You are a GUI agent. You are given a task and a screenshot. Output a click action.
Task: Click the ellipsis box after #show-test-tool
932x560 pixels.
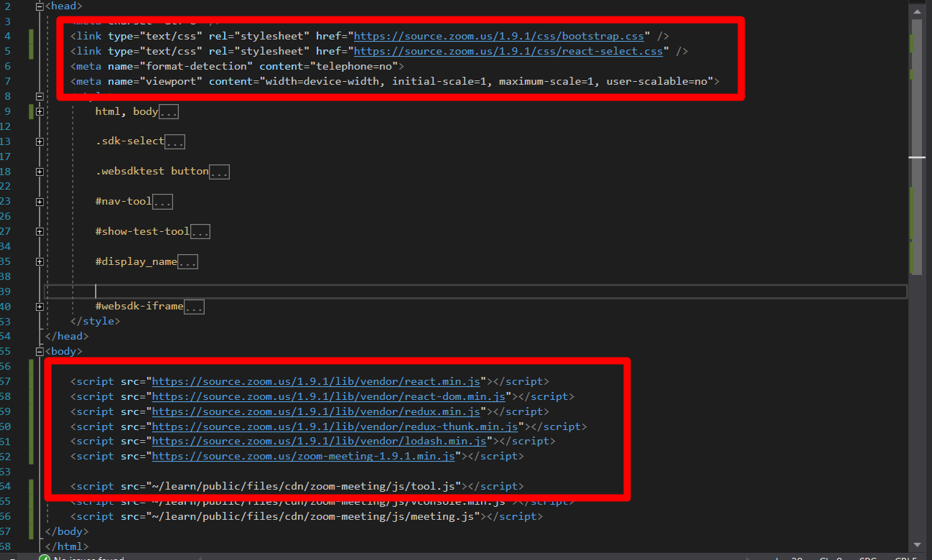coord(200,232)
